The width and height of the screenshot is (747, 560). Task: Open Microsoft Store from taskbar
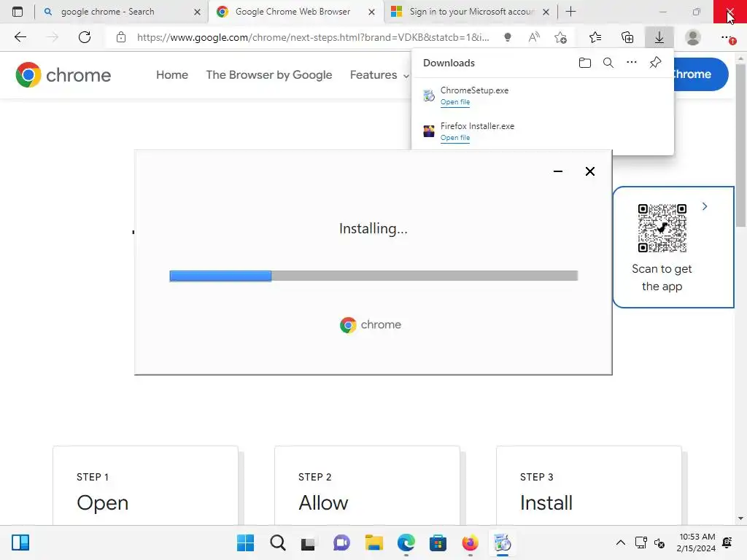(x=438, y=542)
